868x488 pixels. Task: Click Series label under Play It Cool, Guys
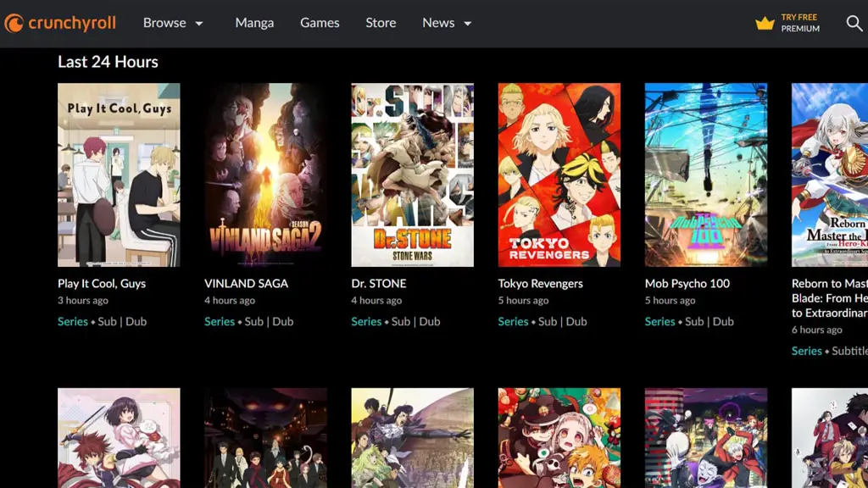(73, 322)
